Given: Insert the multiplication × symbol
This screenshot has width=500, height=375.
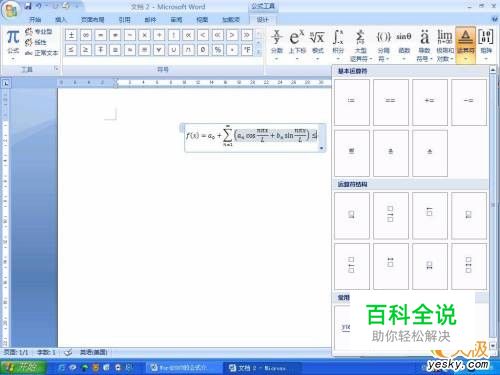Looking at the screenshot, I should 144,35.
